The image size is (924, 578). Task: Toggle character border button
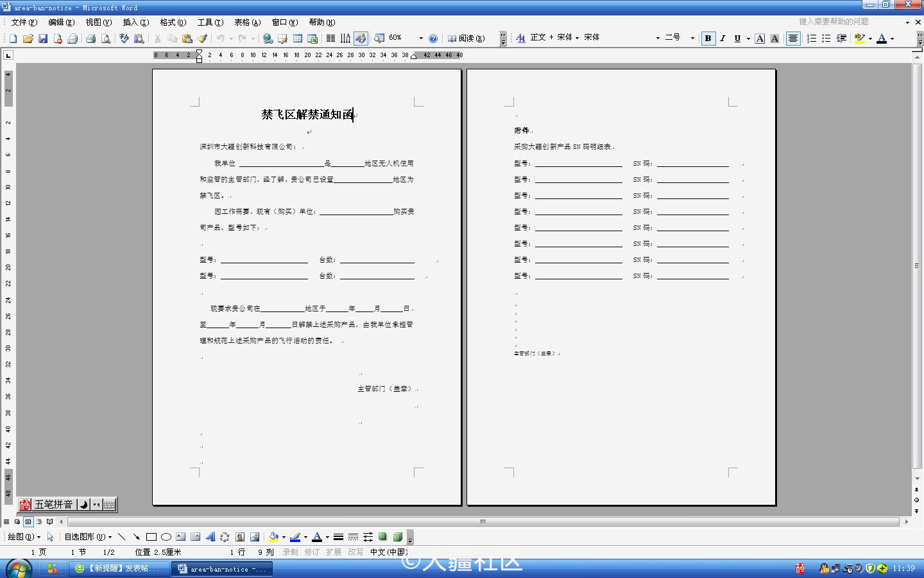pos(760,39)
